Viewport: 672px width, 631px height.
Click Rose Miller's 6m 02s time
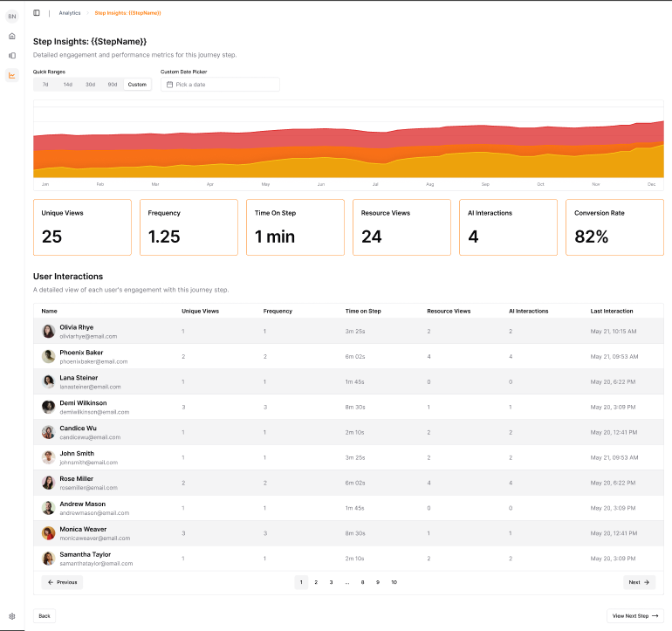pyautogui.click(x=355, y=484)
